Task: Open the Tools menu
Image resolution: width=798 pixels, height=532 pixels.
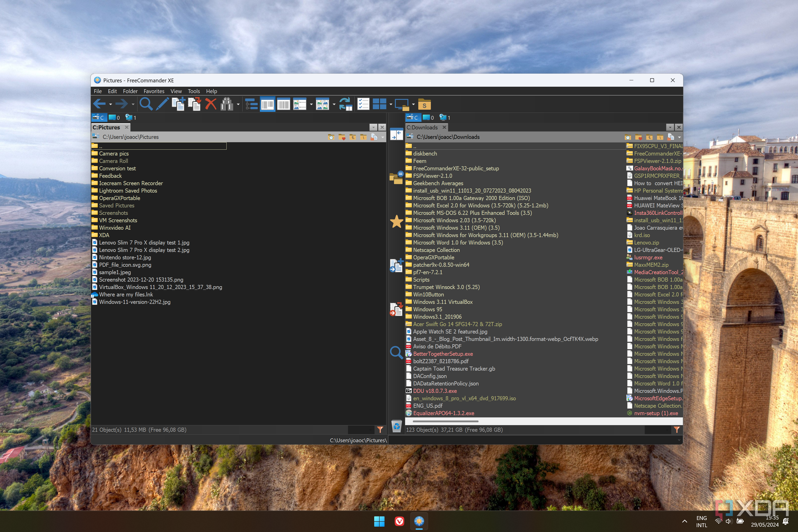Action: pos(194,91)
